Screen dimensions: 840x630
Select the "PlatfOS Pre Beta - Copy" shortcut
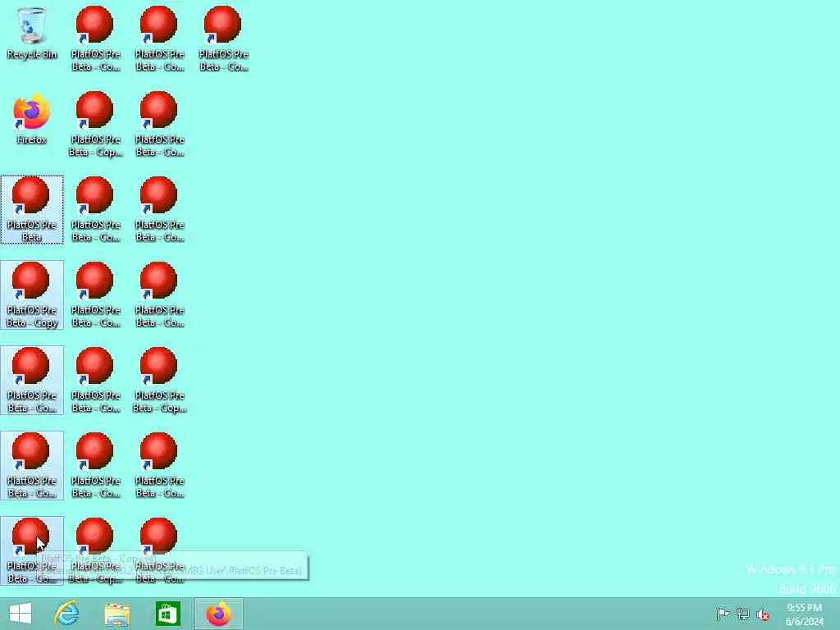pyautogui.click(x=32, y=294)
